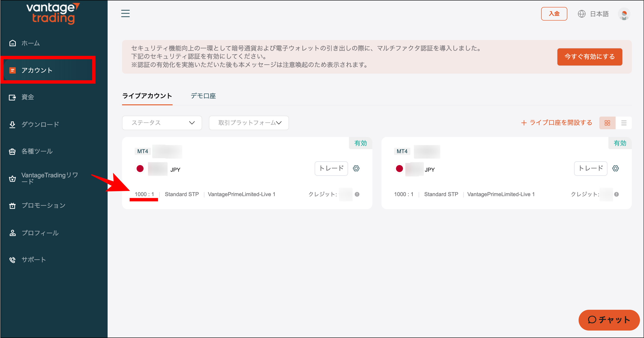Viewport: 644px width, 338px height.
Task: Switch to grid view layout
Action: 607,123
